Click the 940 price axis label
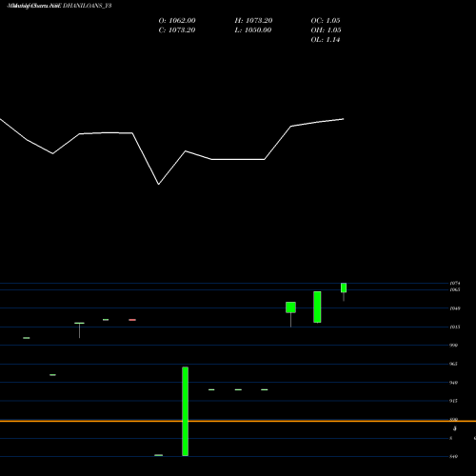Image resolution: width=476 pixels, height=476 pixels. point(454,383)
